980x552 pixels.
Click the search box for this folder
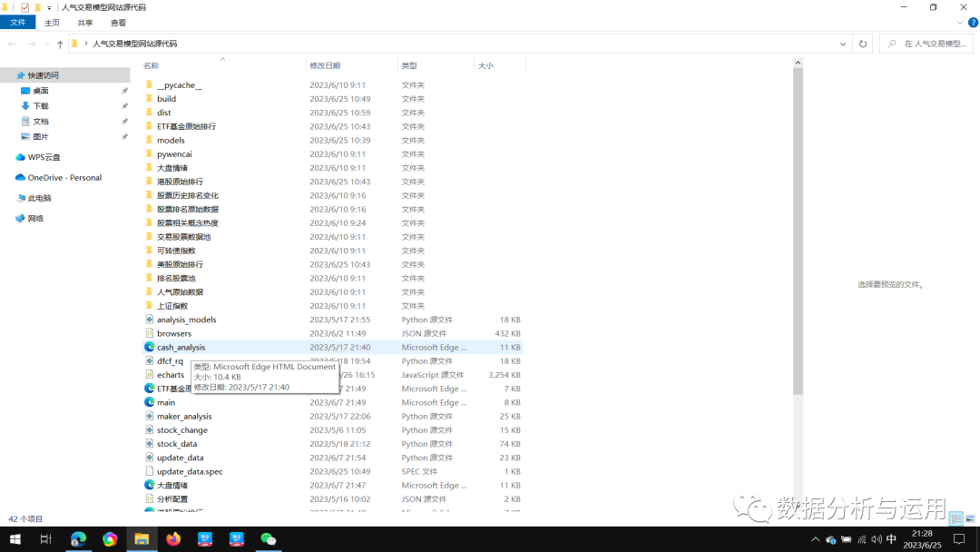[930, 44]
